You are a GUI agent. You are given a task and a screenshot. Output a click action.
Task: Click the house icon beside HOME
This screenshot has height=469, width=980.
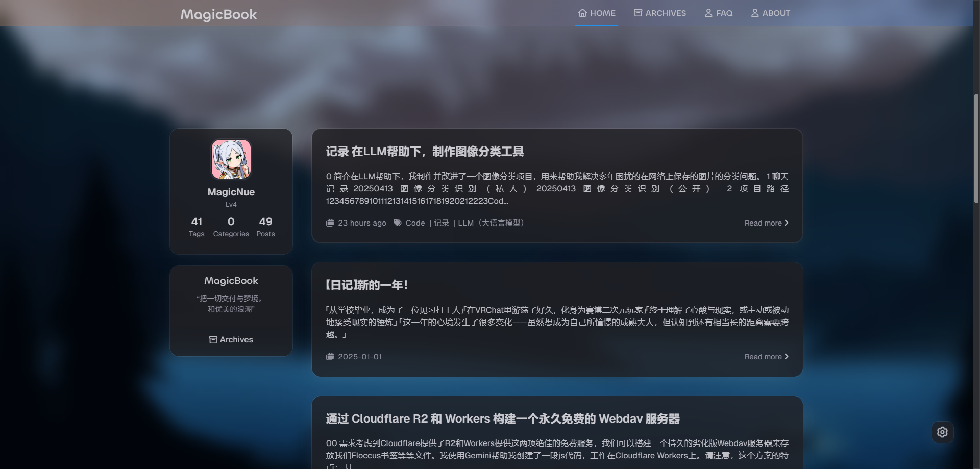pyautogui.click(x=582, y=13)
